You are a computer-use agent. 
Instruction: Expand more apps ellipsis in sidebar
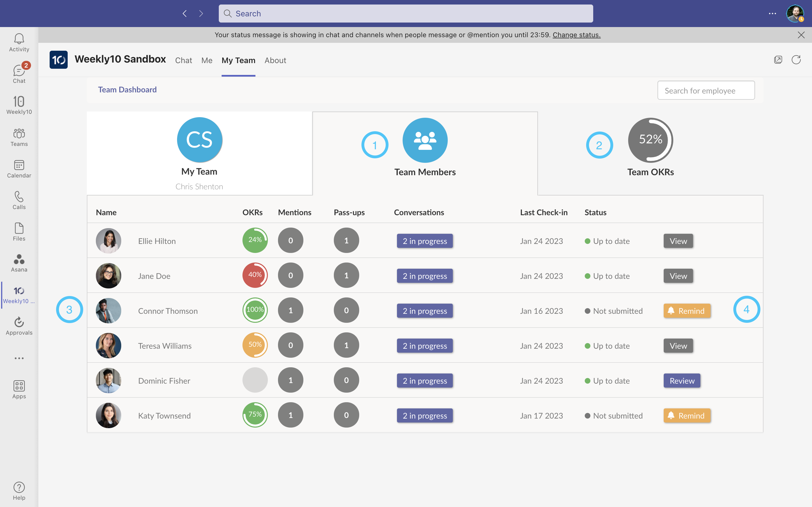tap(19, 358)
